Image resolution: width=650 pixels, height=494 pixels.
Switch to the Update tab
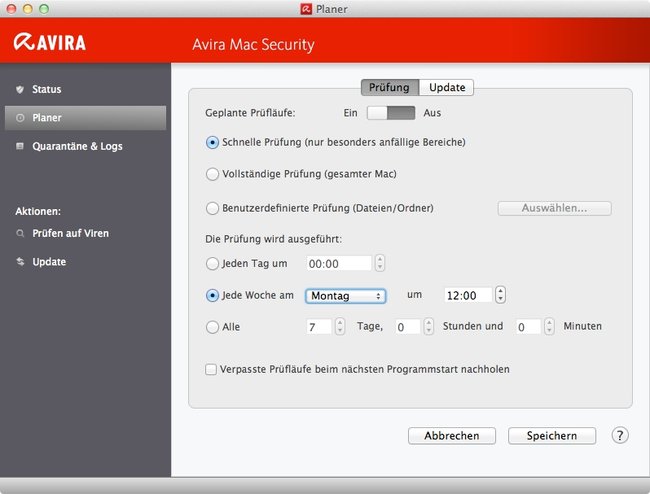[x=446, y=87]
